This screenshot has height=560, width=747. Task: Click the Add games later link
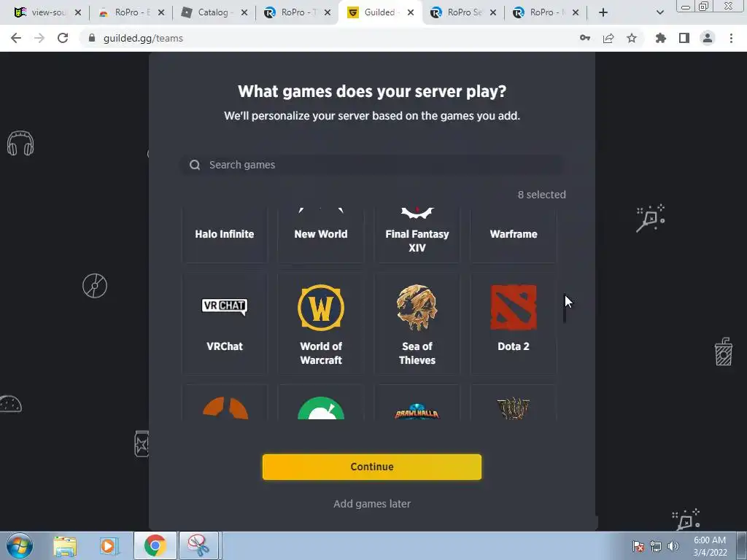pos(371,504)
